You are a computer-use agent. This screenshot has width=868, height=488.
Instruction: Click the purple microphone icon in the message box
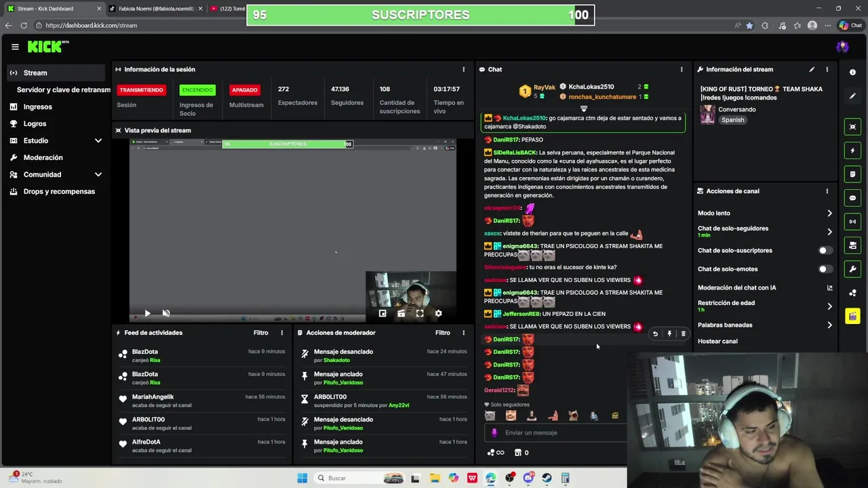[494, 432]
